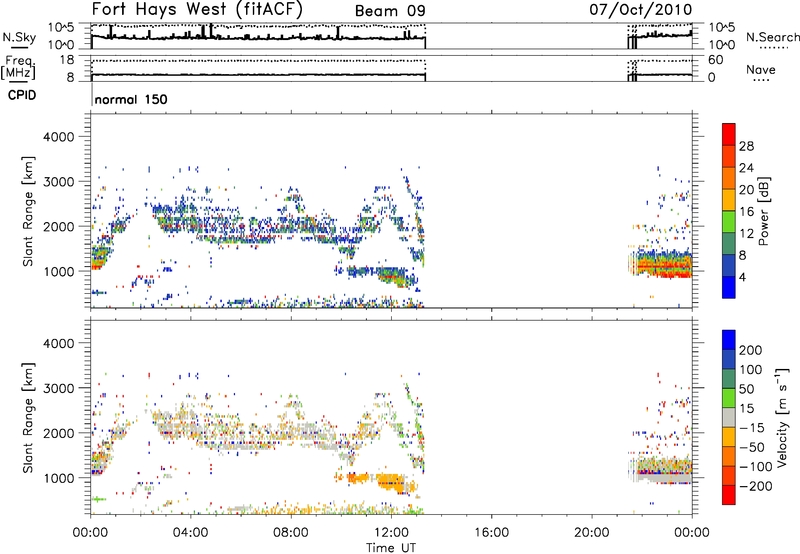The width and height of the screenshot is (800, 554).
Task: Click the "28" label on Power colorbar
Action: pos(746,146)
